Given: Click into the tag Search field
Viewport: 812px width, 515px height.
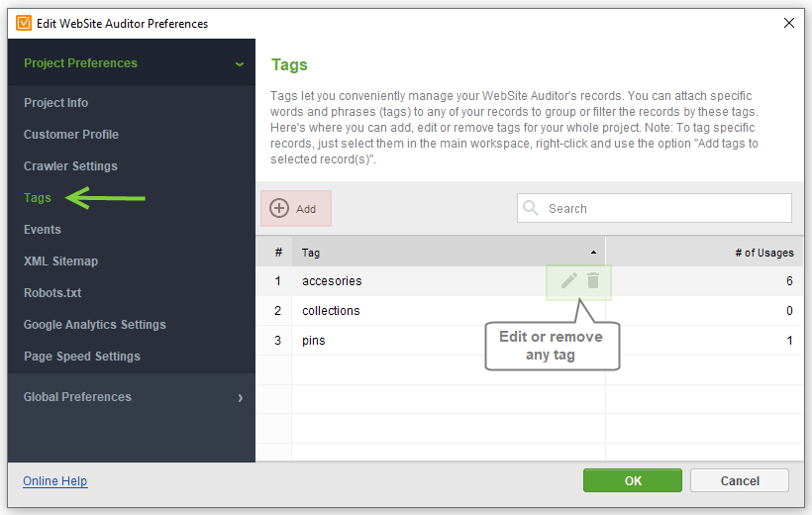Looking at the screenshot, I should coord(654,208).
